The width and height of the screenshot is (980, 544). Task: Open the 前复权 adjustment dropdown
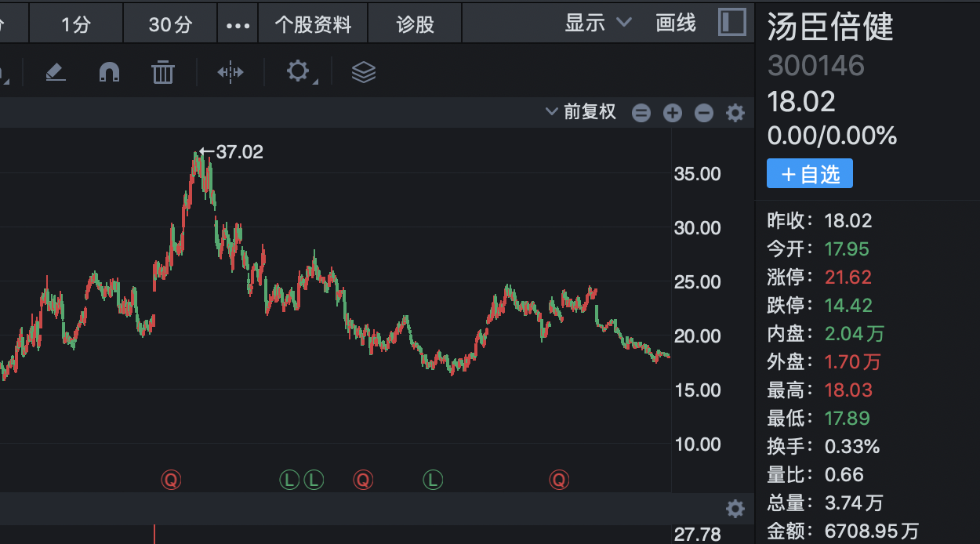click(x=582, y=112)
